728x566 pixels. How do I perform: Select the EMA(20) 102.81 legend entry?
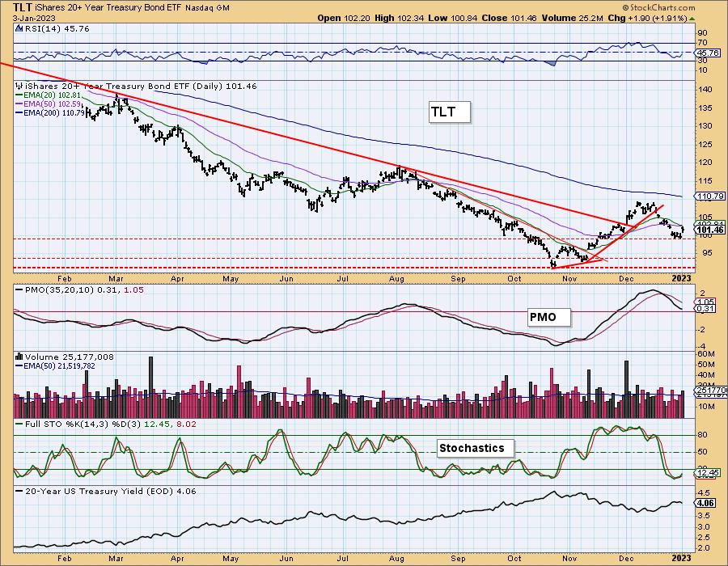point(49,95)
